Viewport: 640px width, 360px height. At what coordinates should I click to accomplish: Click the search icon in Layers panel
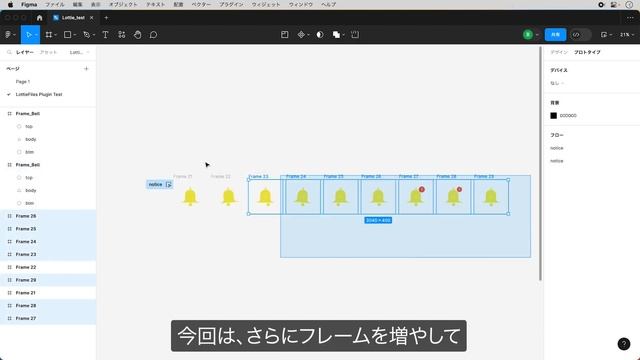click(x=9, y=52)
